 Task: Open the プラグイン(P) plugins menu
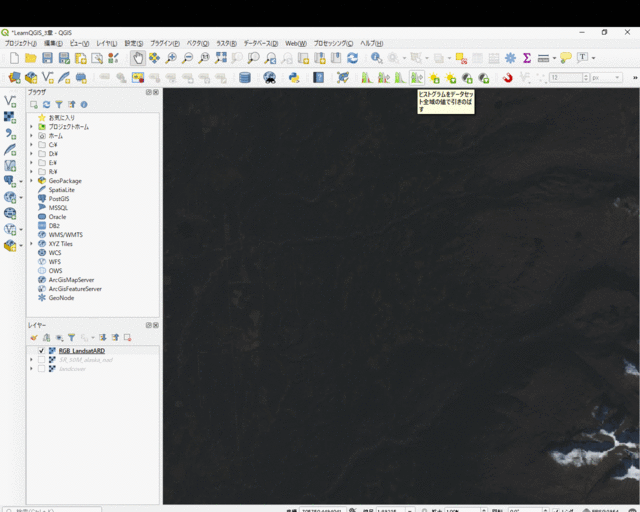pyautogui.click(x=164, y=44)
